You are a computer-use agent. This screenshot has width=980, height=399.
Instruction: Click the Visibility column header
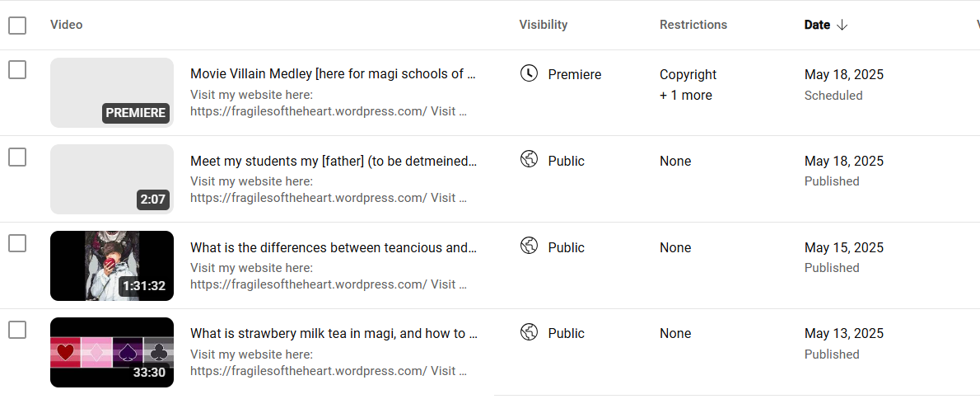(544, 25)
